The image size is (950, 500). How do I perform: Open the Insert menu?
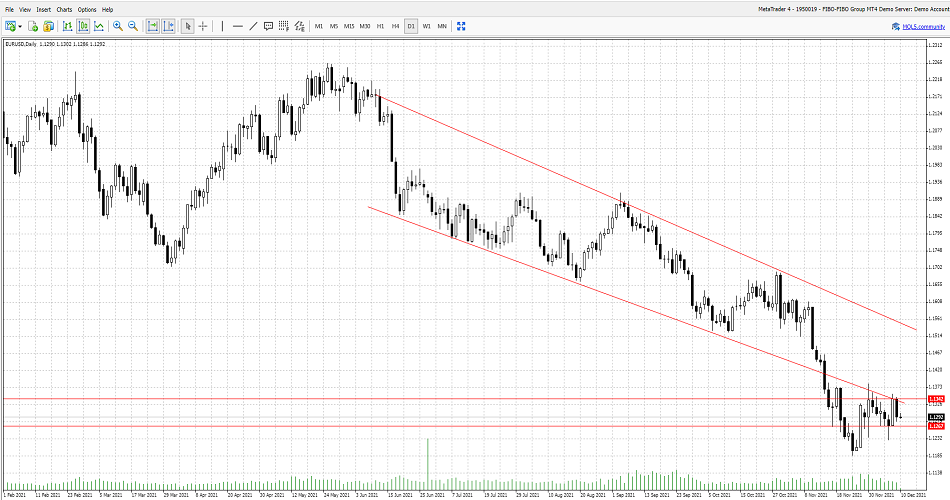tap(44, 9)
